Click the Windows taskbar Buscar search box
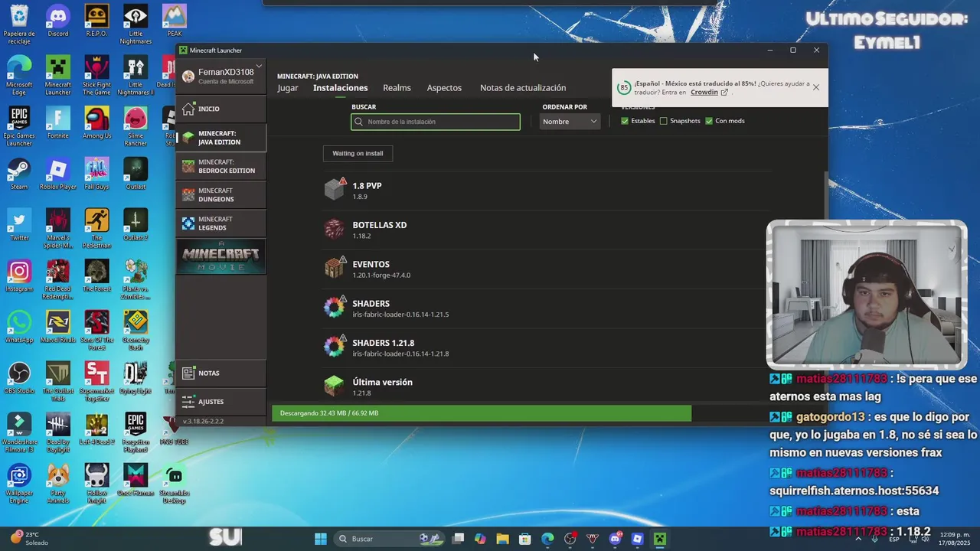Image resolution: width=980 pixels, height=551 pixels. [390, 539]
